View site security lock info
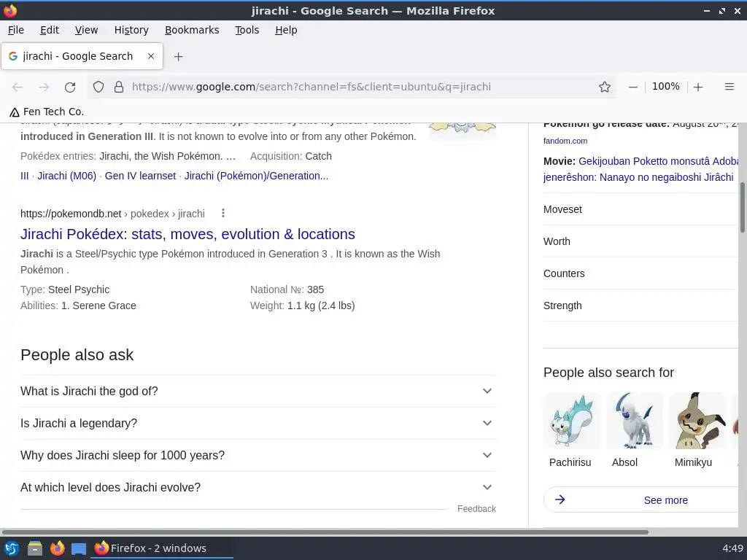The width and height of the screenshot is (747, 560). [x=119, y=87]
